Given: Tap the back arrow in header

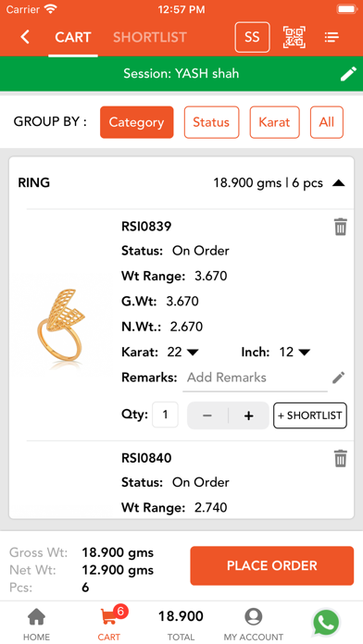Looking at the screenshot, I should coord(25,37).
